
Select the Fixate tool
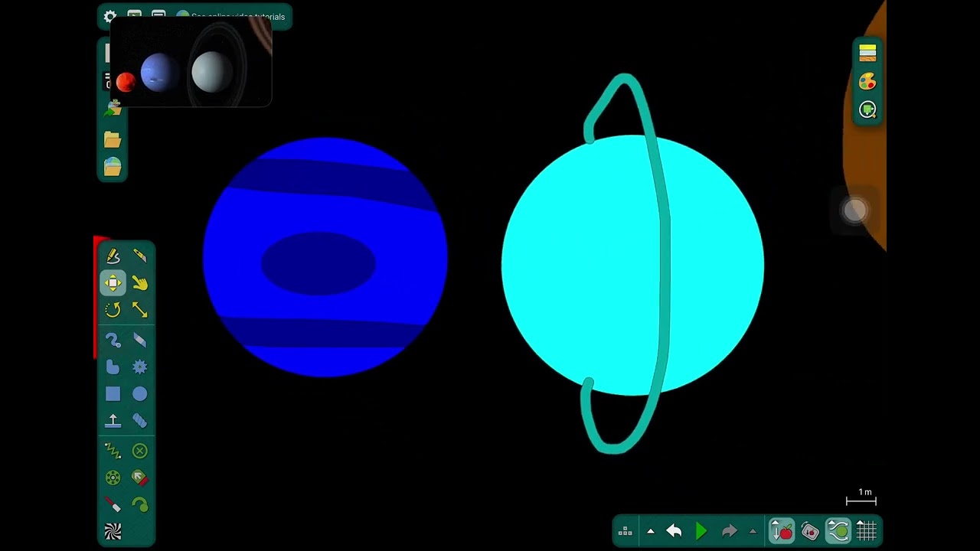[139, 451]
